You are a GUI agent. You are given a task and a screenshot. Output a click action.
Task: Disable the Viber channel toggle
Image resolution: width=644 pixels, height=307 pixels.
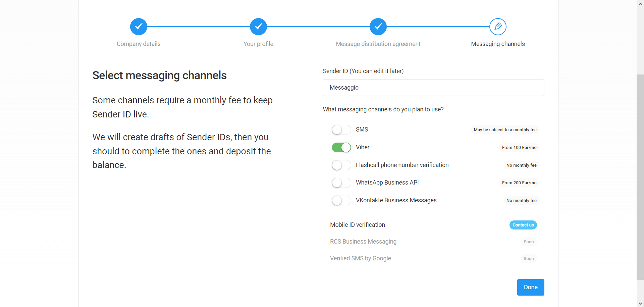click(x=341, y=147)
